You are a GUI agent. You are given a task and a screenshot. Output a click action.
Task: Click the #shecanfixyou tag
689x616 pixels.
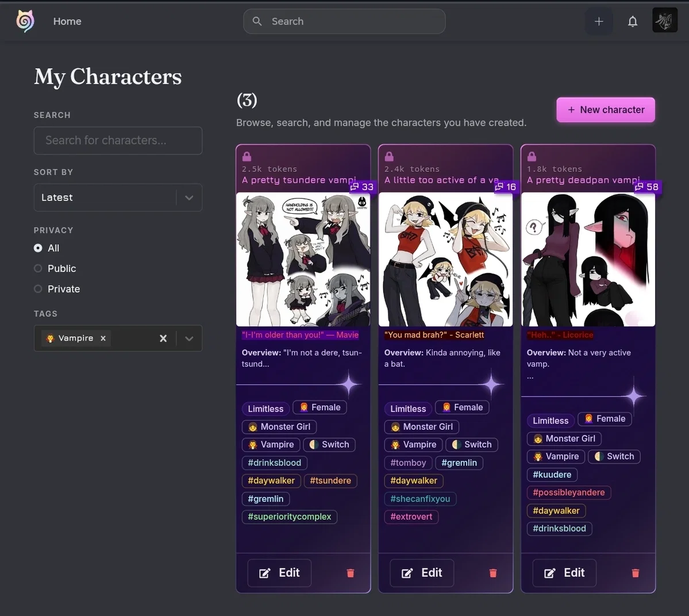click(x=420, y=499)
